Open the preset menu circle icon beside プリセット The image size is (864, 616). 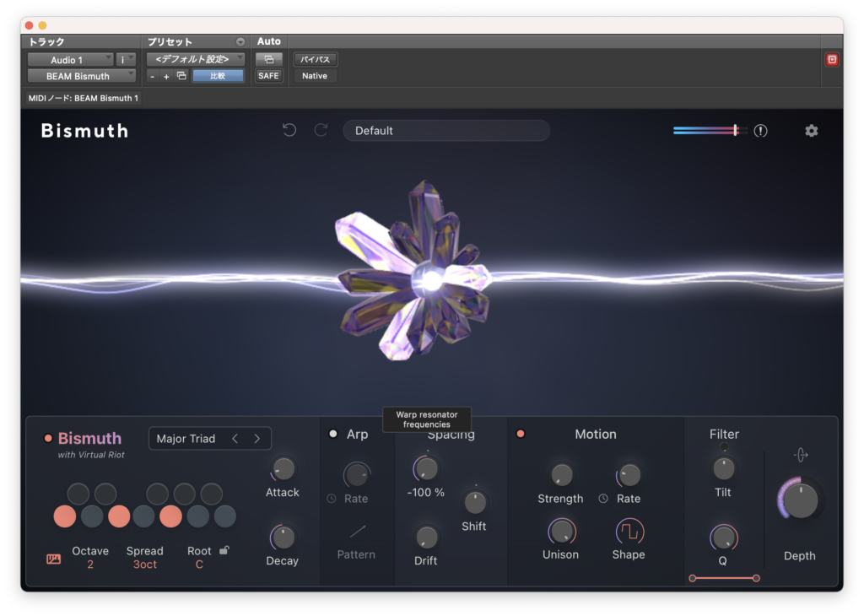240,42
